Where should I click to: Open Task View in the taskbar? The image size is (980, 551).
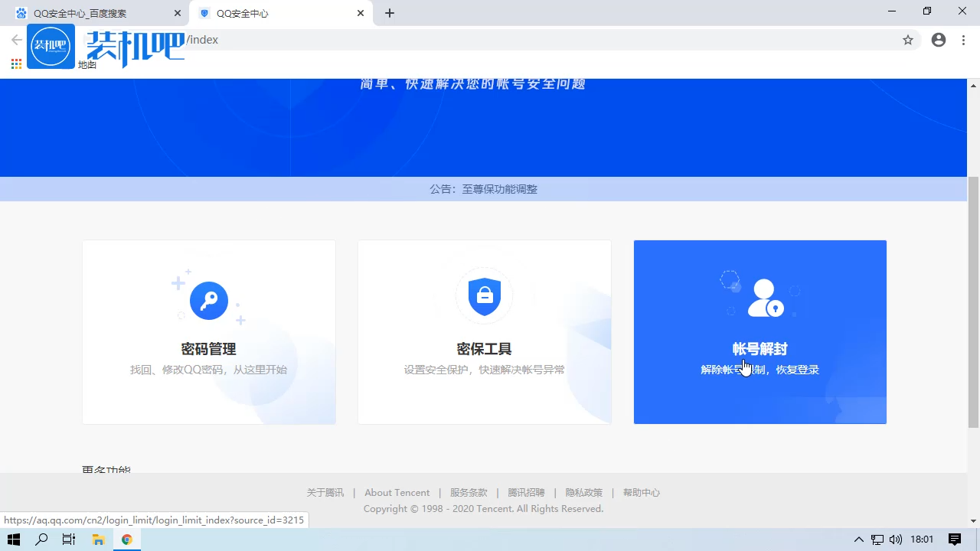tap(68, 540)
